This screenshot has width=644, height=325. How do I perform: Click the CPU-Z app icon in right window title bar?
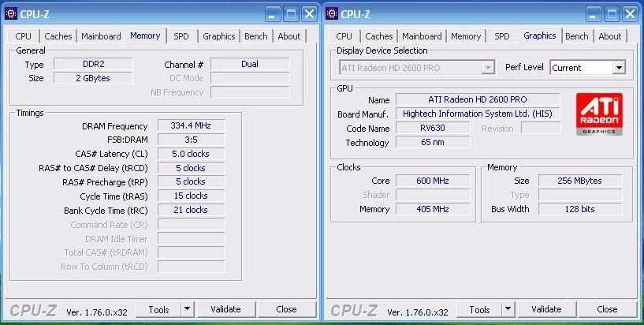tap(332, 13)
